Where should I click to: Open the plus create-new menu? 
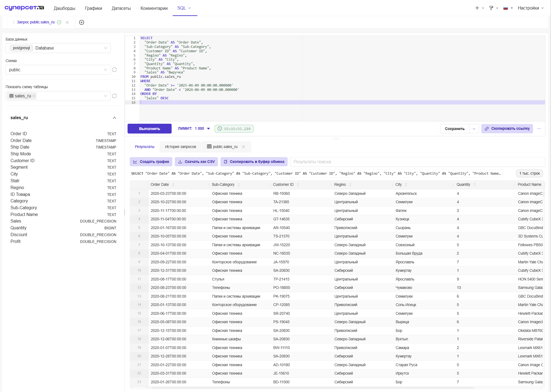(x=479, y=8)
